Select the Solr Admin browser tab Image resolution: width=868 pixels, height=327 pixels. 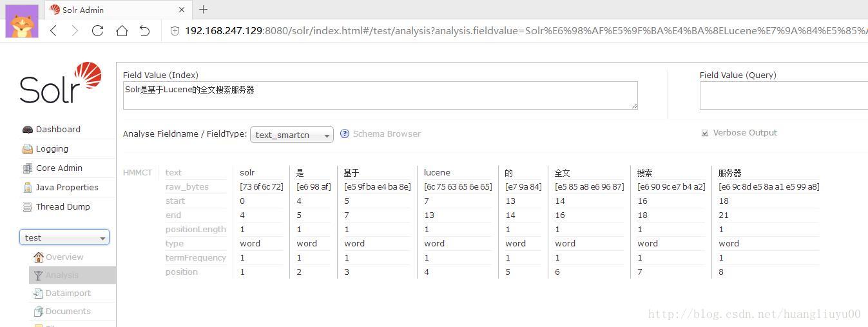pyautogui.click(x=118, y=10)
